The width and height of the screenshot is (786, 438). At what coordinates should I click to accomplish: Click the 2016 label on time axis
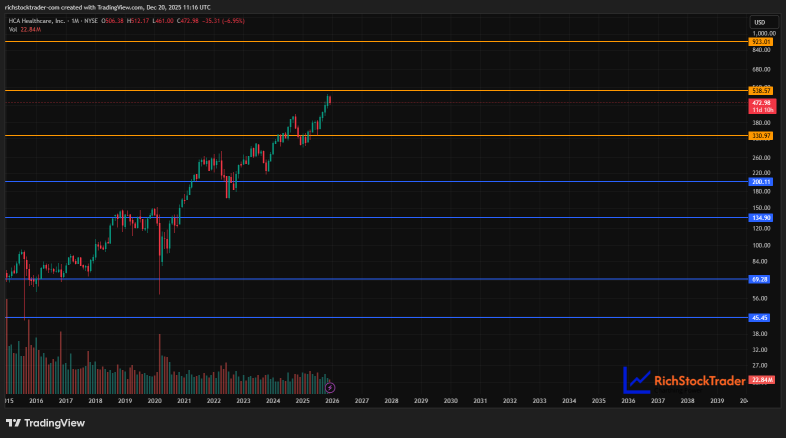tap(36, 401)
